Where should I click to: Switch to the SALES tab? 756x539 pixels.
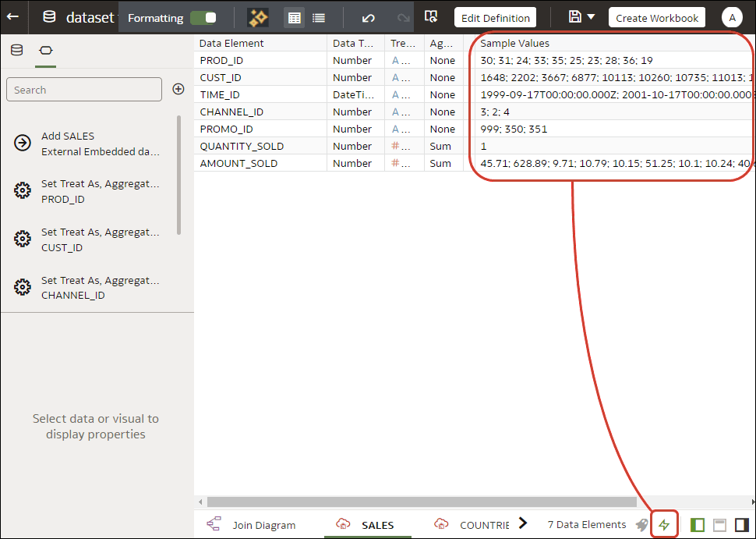379,524
